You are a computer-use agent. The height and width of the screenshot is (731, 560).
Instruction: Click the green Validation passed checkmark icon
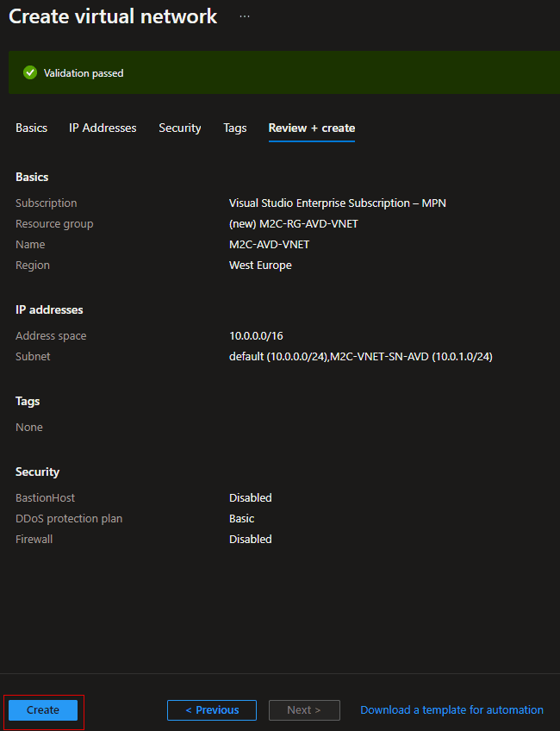point(30,73)
